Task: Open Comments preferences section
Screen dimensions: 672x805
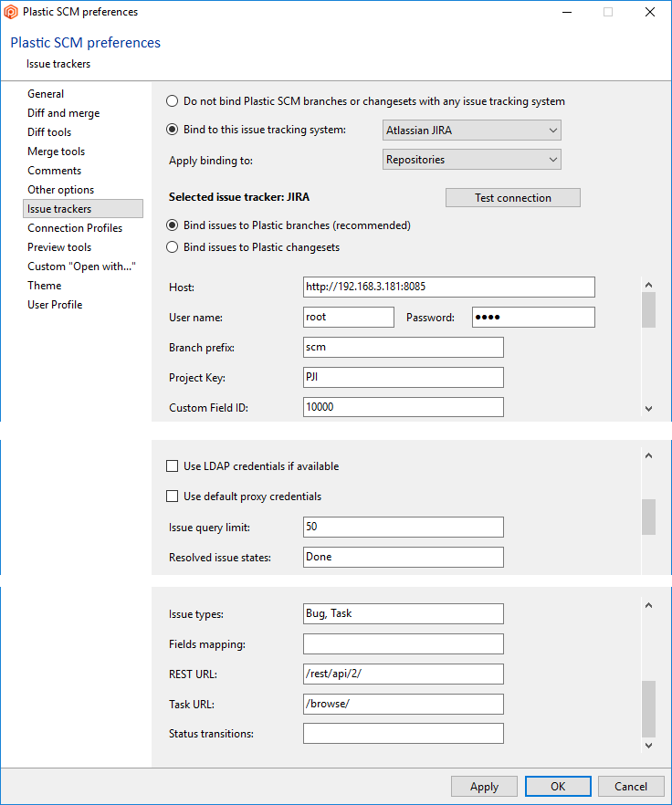Action: tap(55, 171)
